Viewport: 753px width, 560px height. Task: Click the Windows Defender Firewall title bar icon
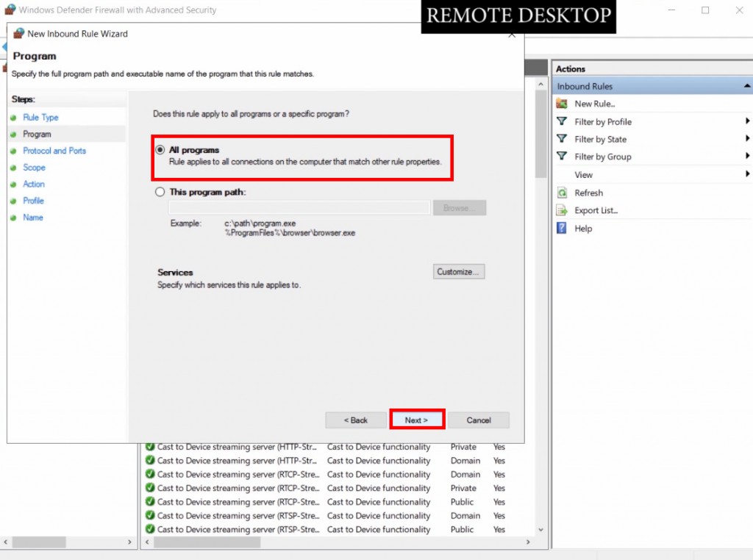[x=10, y=10]
